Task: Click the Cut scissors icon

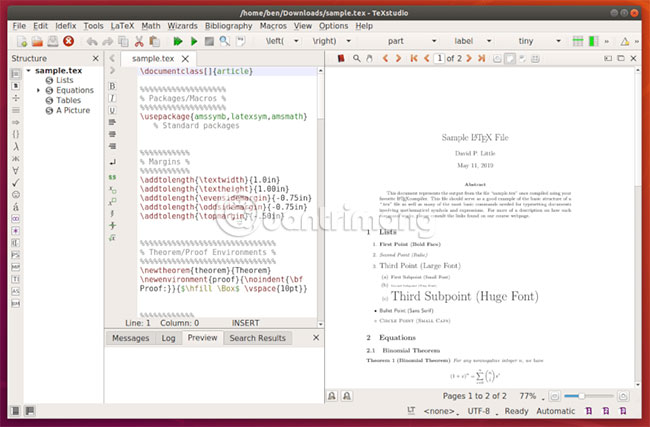Action: click(x=139, y=41)
